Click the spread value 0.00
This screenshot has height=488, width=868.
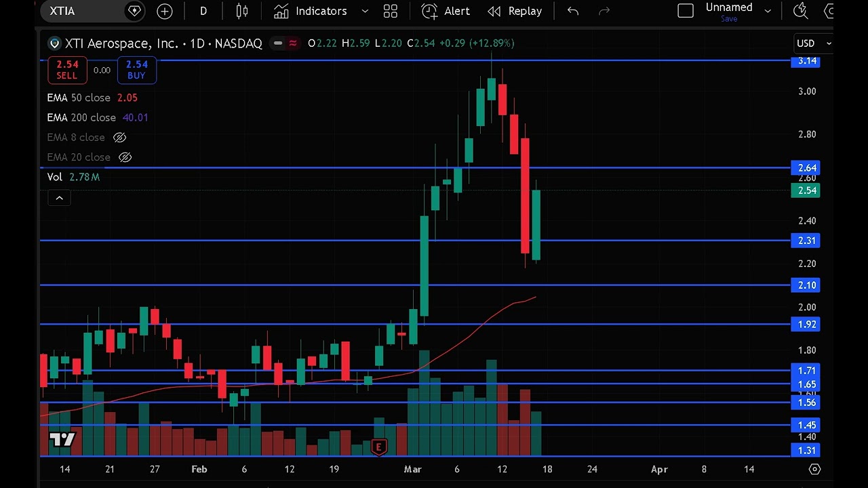click(x=102, y=70)
